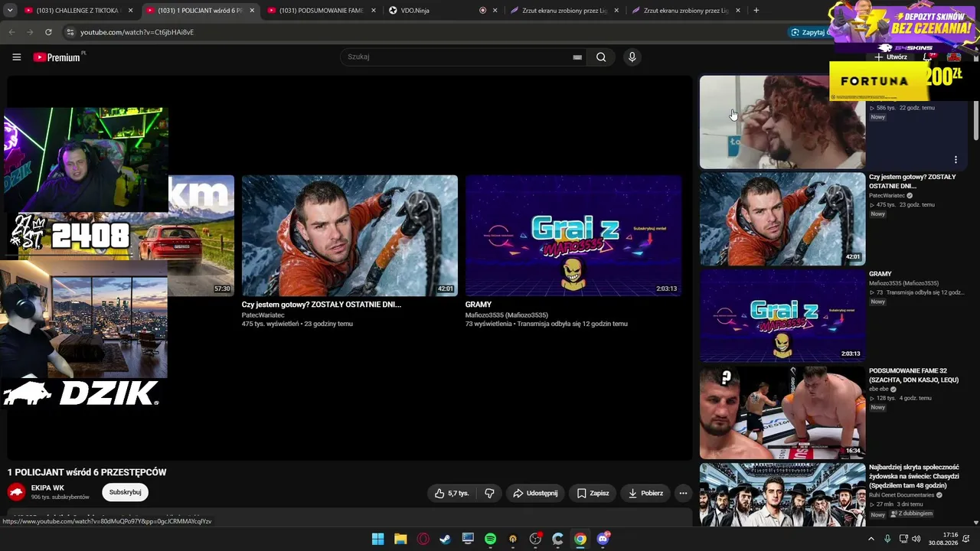
Task: Open File Explorer from the taskbar
Action: [x=400, y=539]
